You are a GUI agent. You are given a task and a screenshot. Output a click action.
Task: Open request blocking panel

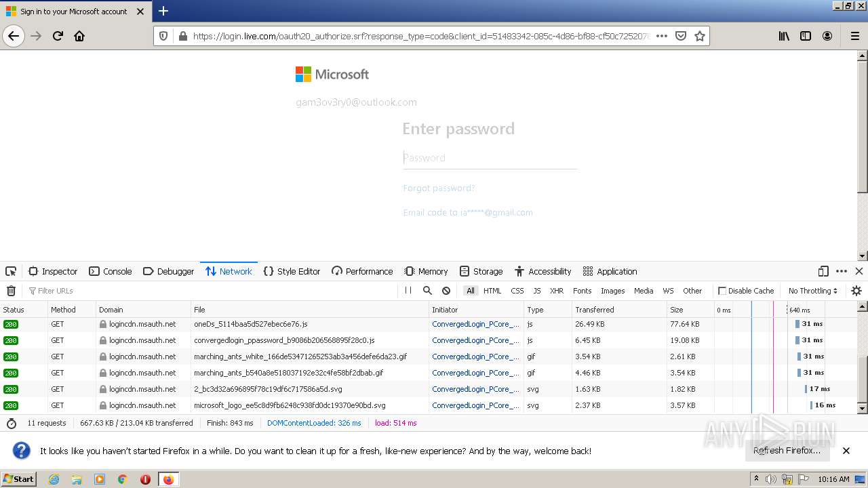click(x=446, y=290)
